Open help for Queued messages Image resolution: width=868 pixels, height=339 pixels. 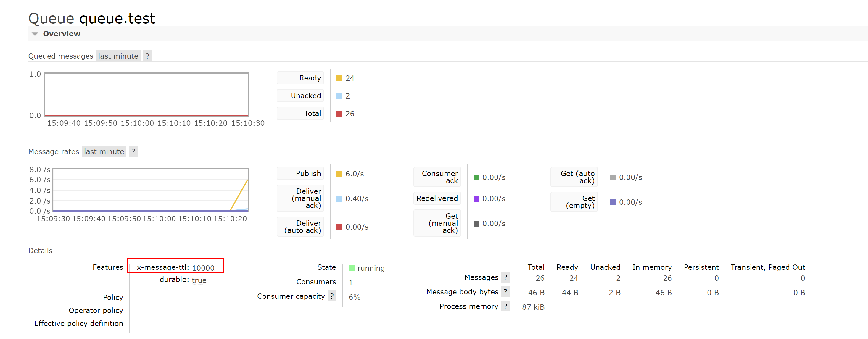click(x=147, y=56)
